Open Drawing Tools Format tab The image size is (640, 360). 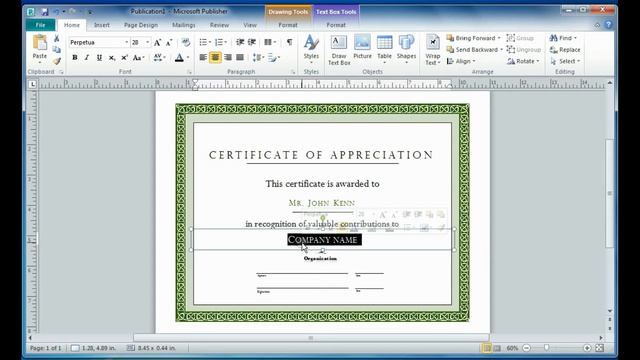tap(288, 25)
